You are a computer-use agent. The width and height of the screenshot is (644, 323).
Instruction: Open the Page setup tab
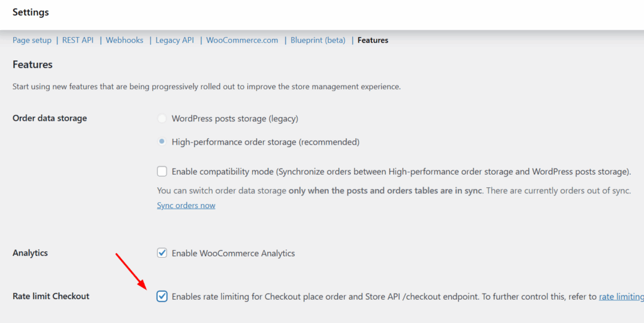[x=32, y=40]
